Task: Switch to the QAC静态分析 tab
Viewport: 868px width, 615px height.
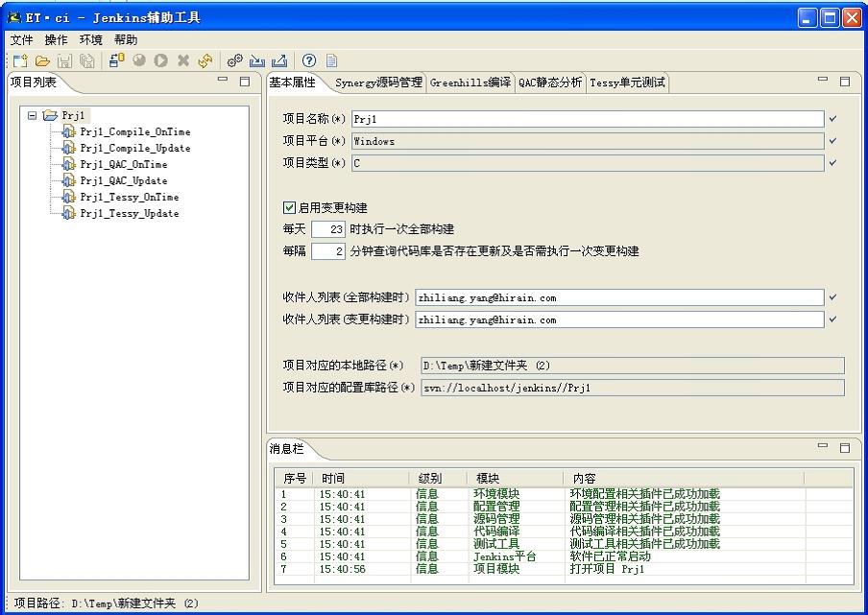Action: pos(549,83)
